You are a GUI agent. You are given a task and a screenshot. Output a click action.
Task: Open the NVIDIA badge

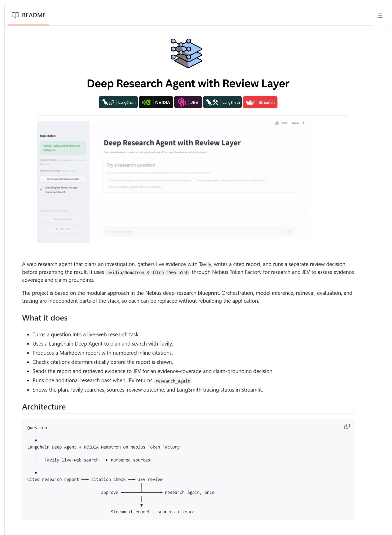tap(156, 102)
